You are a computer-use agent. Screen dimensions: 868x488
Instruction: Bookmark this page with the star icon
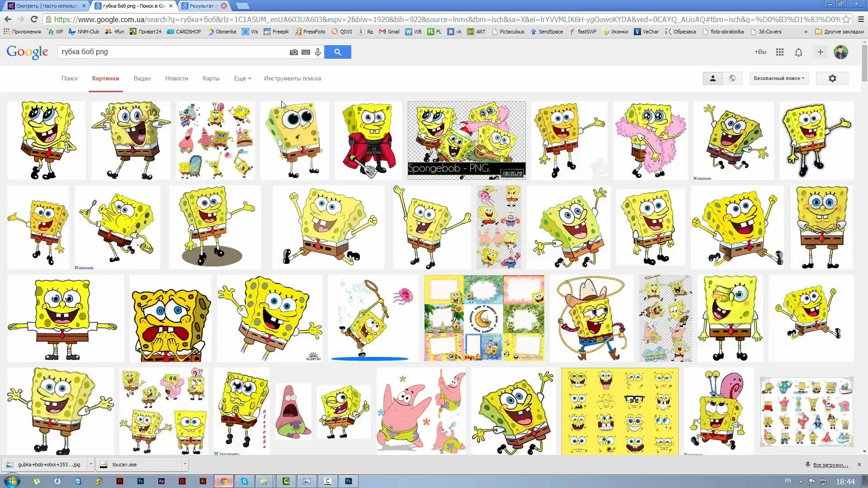[846, 19]
